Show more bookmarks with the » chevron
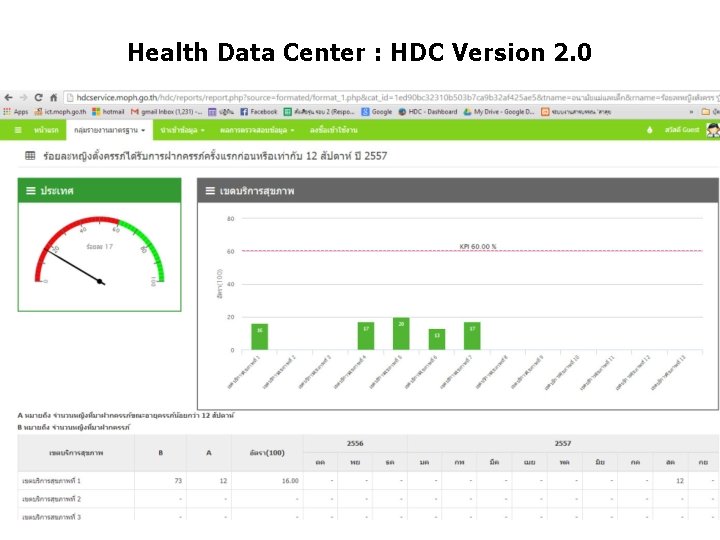720x540 pixels. (691, 112)
